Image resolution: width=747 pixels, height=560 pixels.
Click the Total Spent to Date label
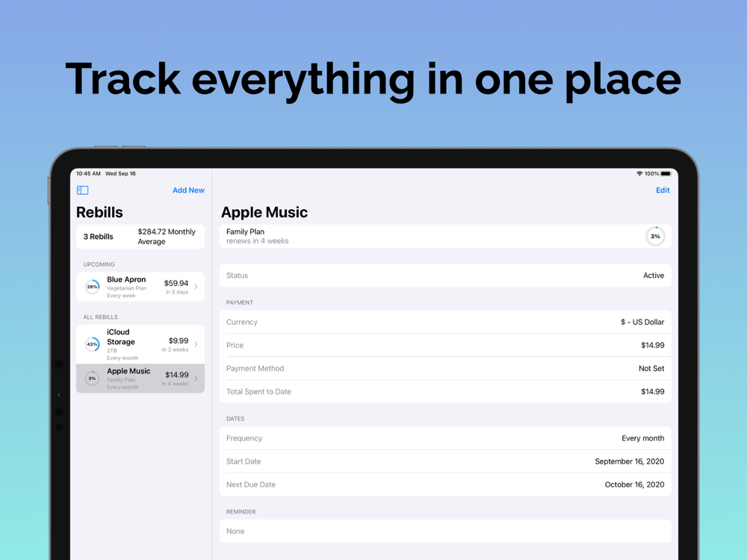(258, 391)
